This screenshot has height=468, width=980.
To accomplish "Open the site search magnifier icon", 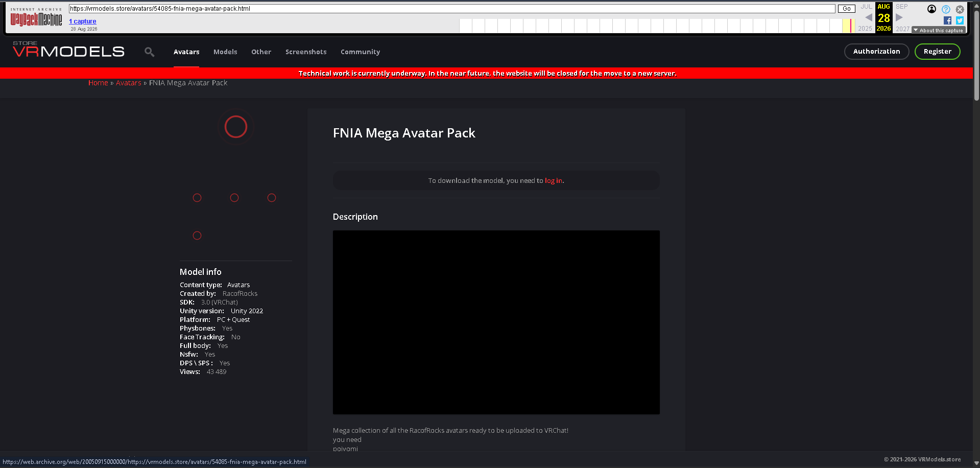I will click(x=149, y=52).
